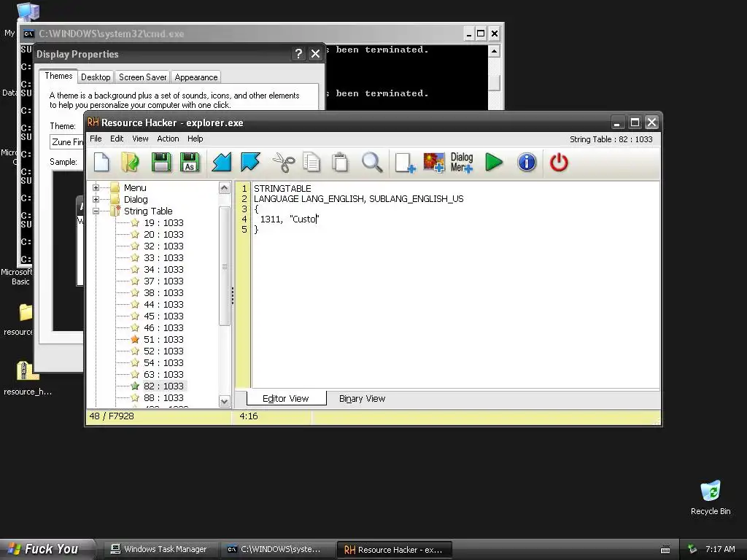Viewport: 747px width, 560px height.
Task: Open the Edit menu
Action: (117, 139)
